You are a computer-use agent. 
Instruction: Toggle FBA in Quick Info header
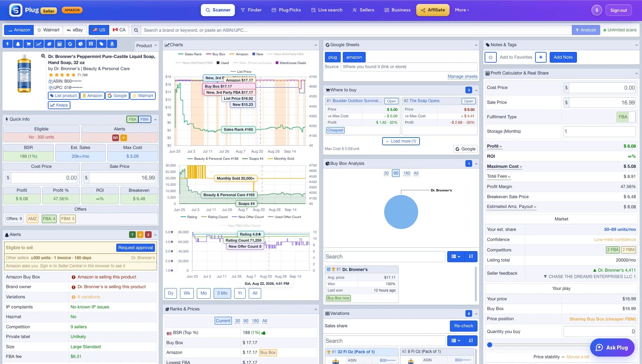coord(132,119)
